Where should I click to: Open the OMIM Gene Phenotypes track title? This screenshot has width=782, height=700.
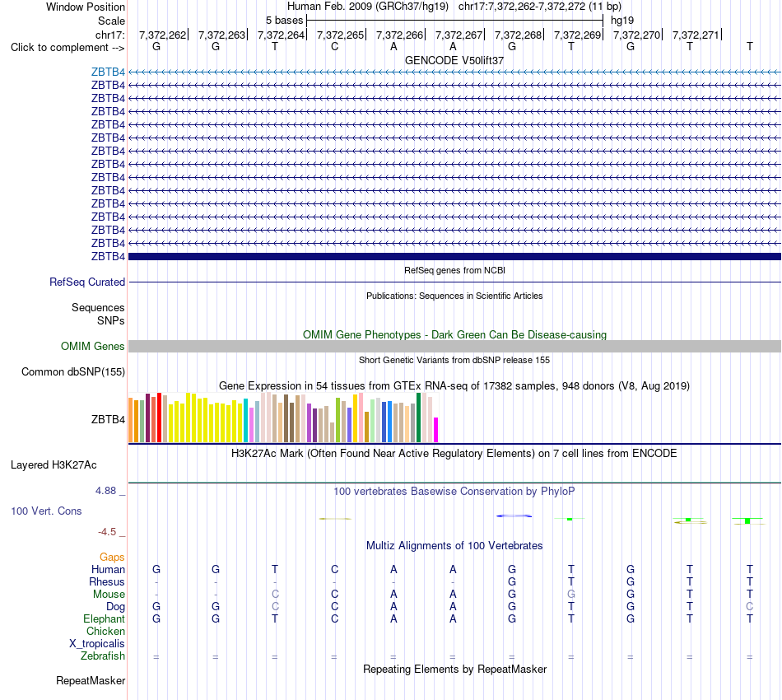pyautogui.click(x=454, y=335)
